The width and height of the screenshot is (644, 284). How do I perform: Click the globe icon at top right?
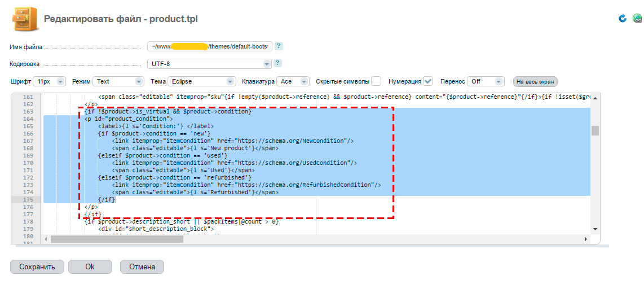tap(637, 18)
